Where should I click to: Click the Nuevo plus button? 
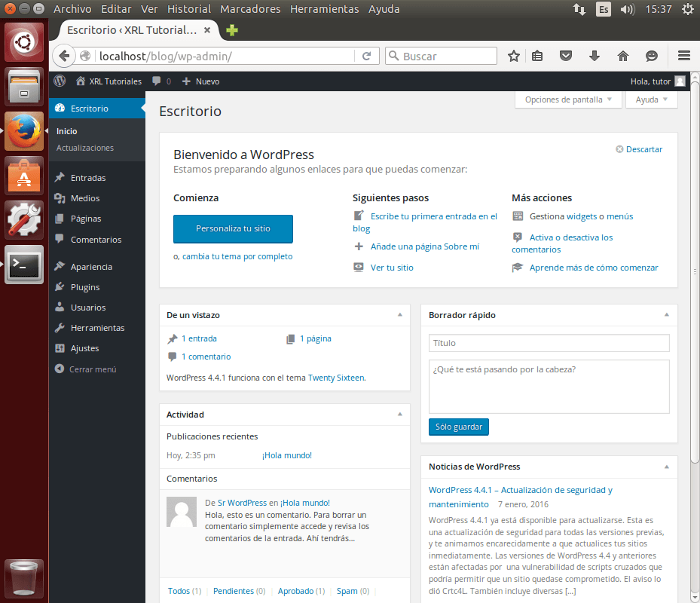[201, 81]
